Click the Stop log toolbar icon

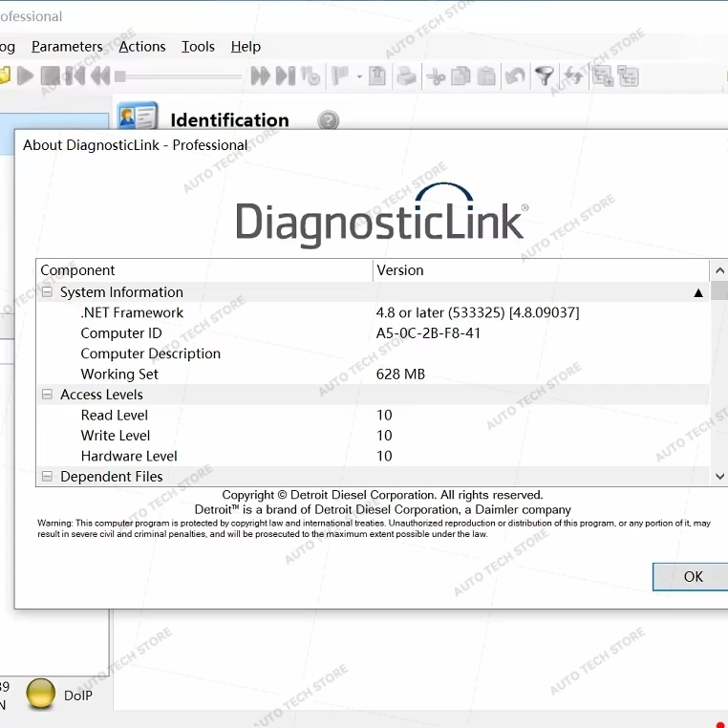[x=50, y=75]
